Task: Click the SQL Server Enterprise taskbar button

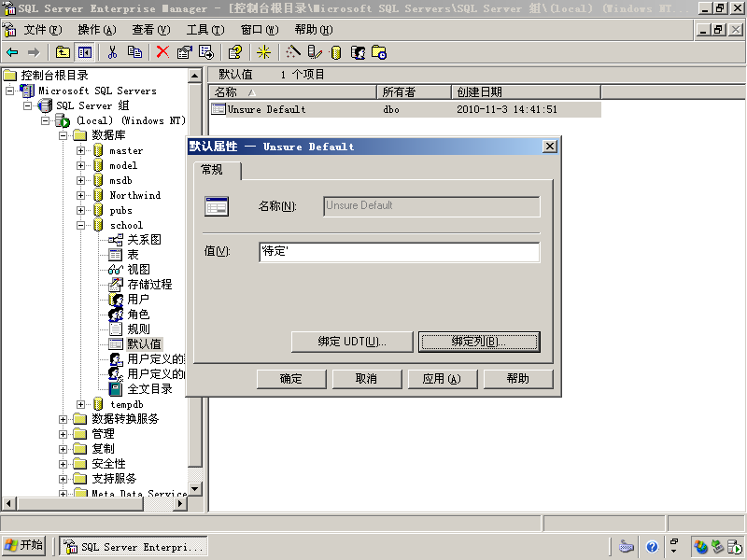Action: click(134, 547)
